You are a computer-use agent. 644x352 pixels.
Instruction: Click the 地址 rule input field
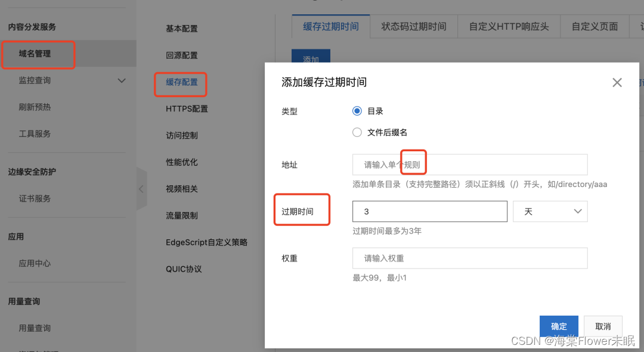tap(469, 164)
